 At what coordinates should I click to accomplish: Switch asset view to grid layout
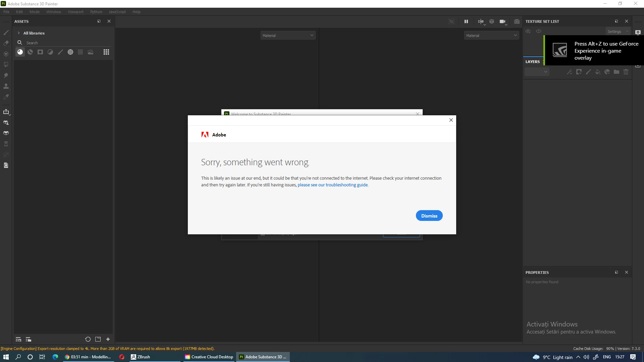pos(106,52)
